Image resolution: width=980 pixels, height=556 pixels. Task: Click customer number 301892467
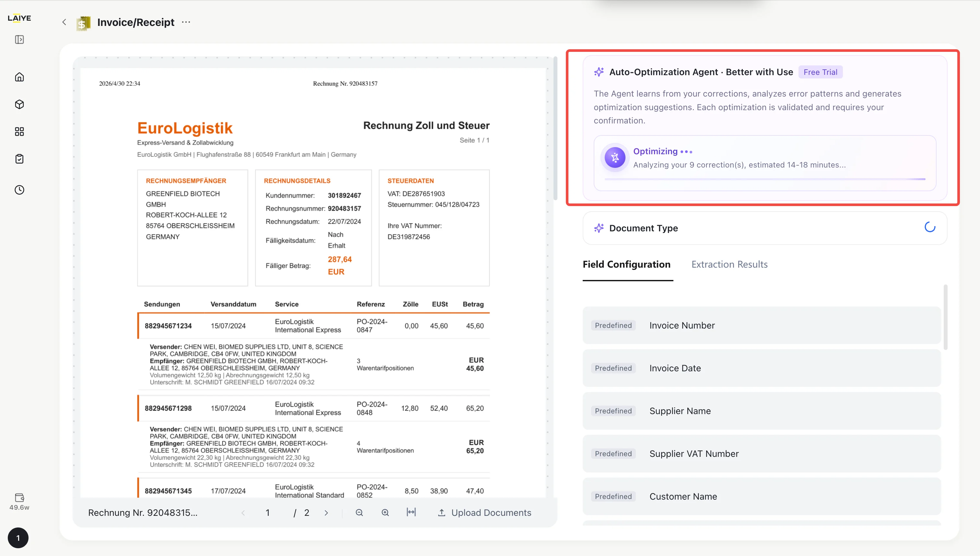[x=344, y=195]
